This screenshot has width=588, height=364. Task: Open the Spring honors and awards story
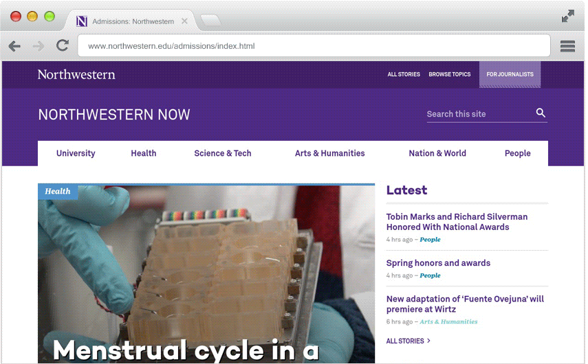tap(438, 263)
